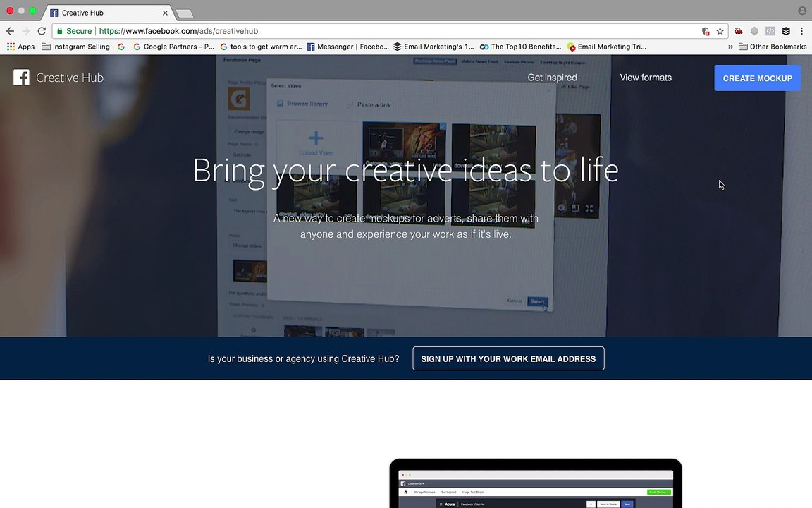Open the Apps grid shortcut
The height and width of the screenshot is (508, 812).
pos(20,47)
